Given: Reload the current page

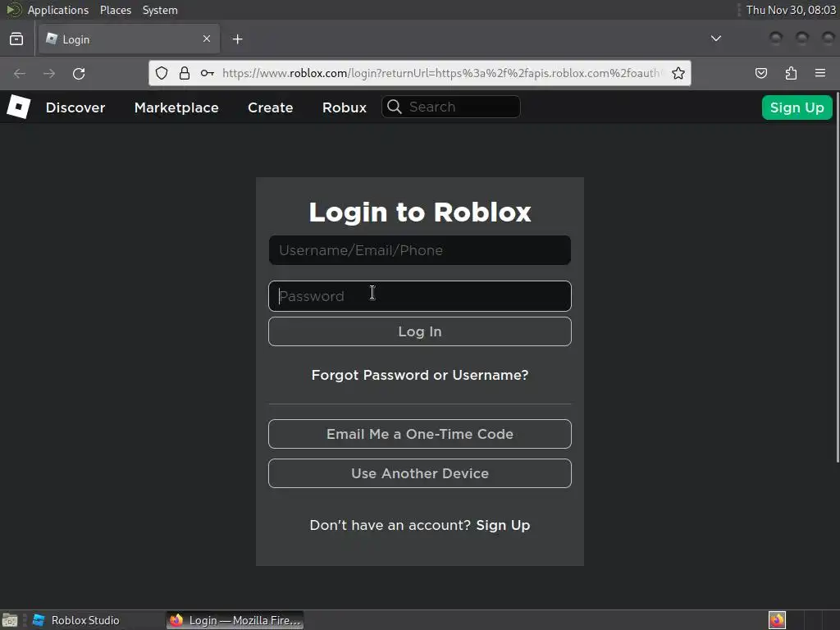Looking at the screenshot, I should 79,73.
